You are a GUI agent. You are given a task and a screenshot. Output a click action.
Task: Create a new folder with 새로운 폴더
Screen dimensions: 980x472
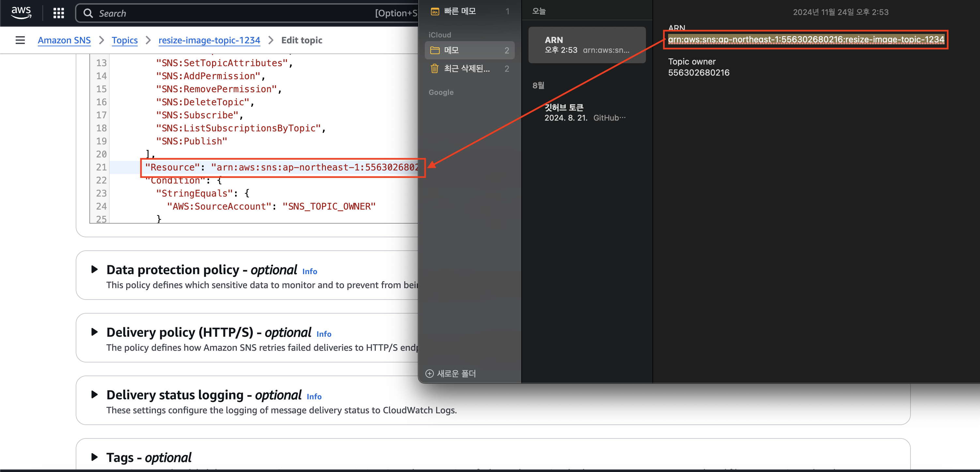[x=451, y=374]
